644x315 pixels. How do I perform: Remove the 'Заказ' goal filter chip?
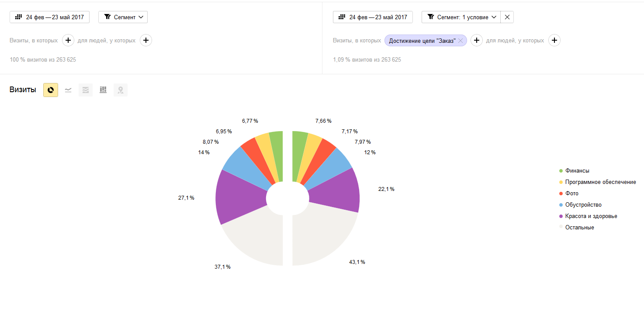point(460,41)
